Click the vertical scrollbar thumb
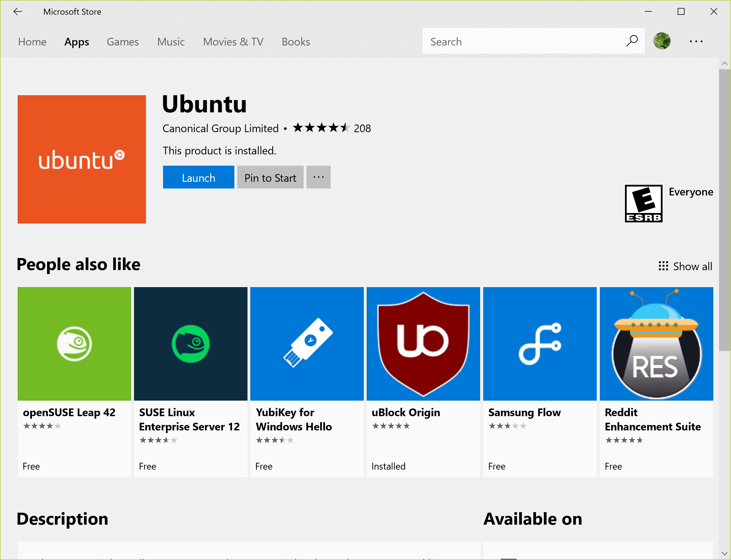Image resolution: width=731 pixels, height=560 pixels. coord(724,210)
